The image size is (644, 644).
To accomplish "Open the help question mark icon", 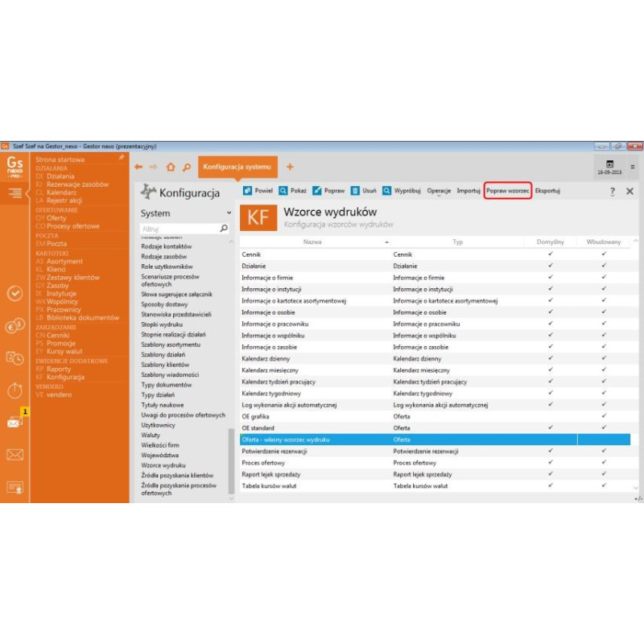I will coord(612,192).
